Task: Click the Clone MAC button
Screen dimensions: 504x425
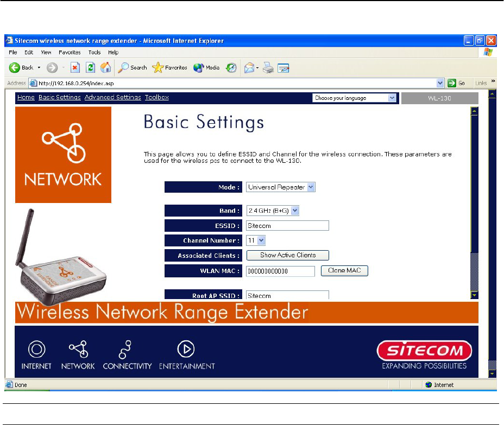Action: point(344,270)
